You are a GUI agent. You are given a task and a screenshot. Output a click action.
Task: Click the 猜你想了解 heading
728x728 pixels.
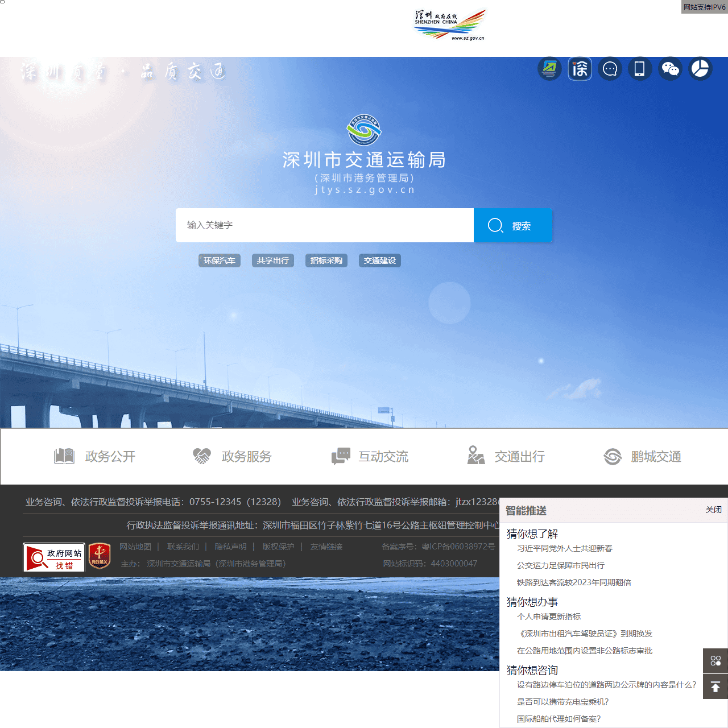click(x=532, y=533)
